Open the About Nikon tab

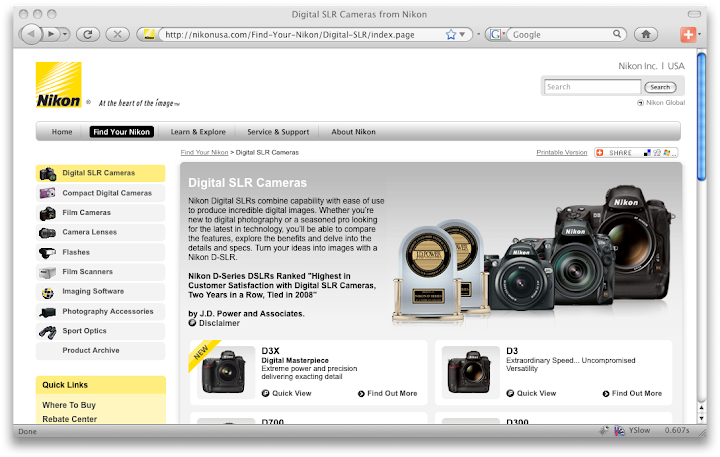pyautogui.click(x=354, y=132)
